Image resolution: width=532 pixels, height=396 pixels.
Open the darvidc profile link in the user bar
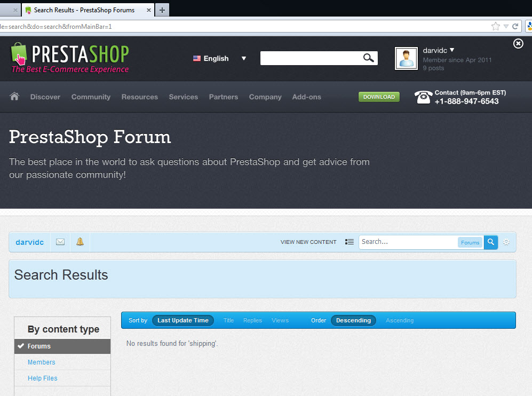click(x=29, y=242)
